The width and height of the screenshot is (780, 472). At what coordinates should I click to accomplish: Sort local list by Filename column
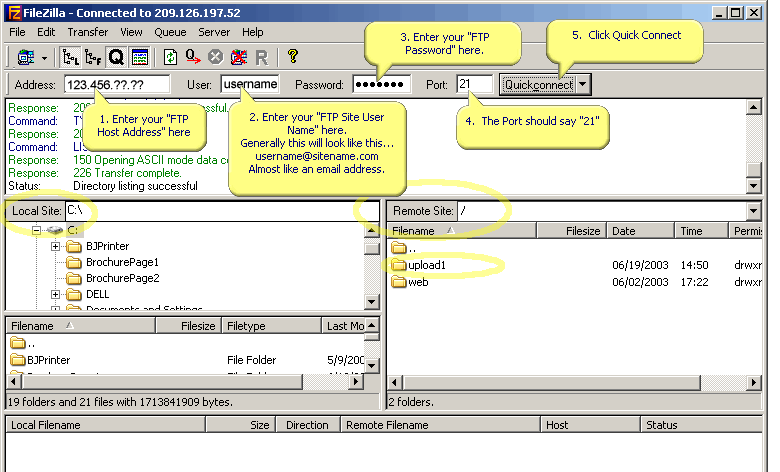[x=81, y=326]
